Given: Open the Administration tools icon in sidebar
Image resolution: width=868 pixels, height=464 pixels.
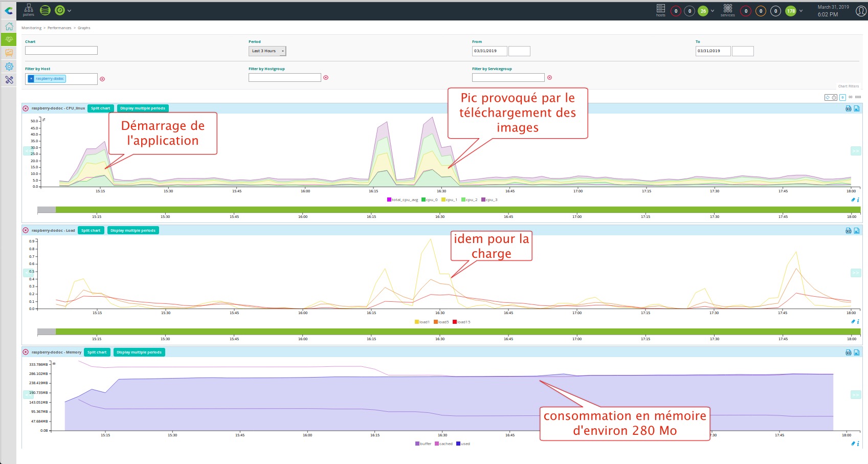Looking at the screenshot, I should click(x=9, y=80).
